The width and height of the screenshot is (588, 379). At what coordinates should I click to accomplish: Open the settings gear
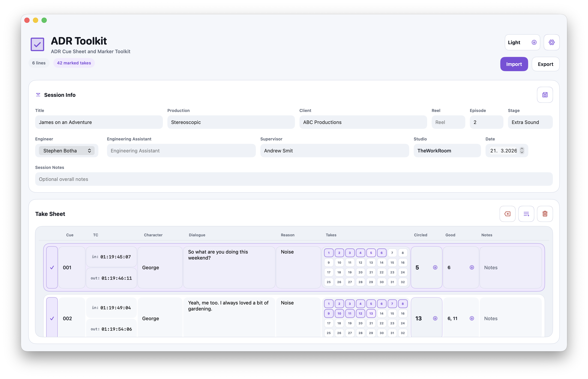point(552,42)
